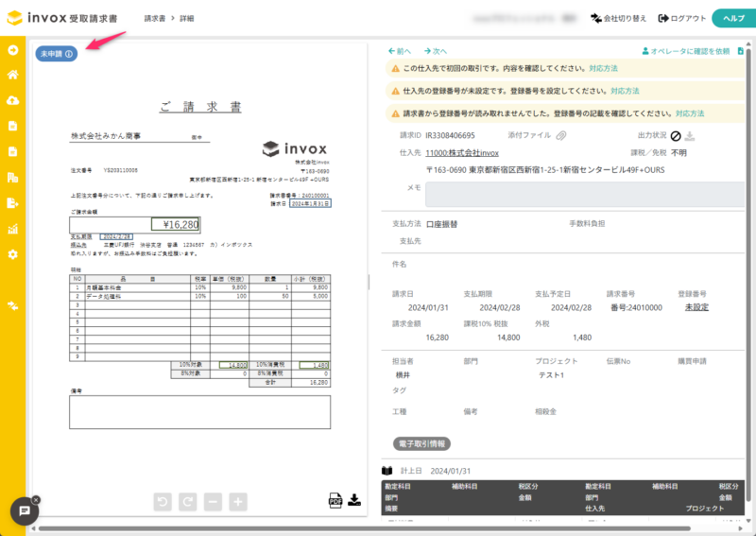Click the 計上日 date 2024/01/31

[451, 471]
